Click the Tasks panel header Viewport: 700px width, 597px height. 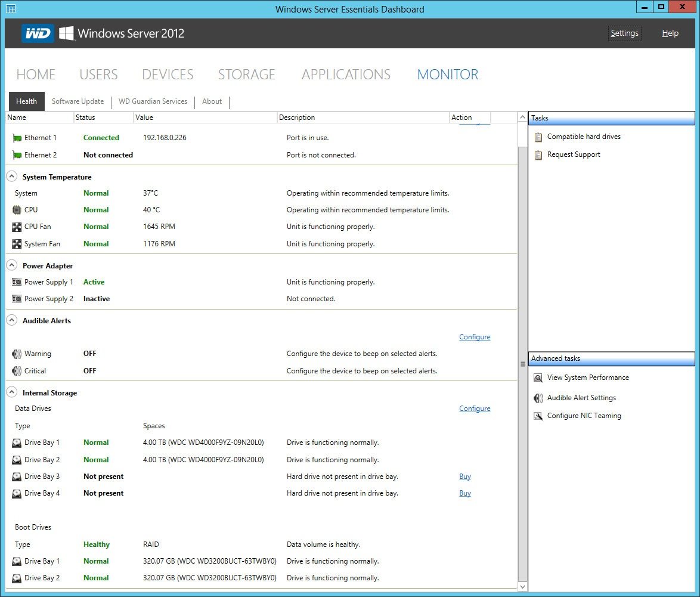(612, 118)
